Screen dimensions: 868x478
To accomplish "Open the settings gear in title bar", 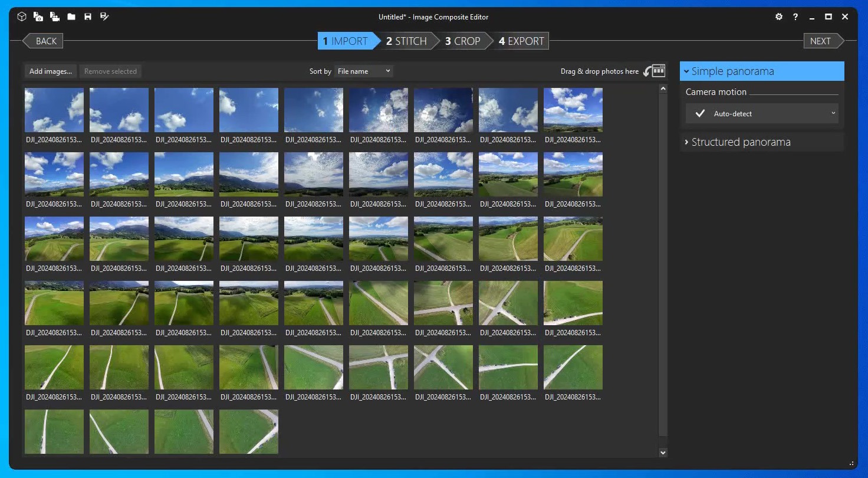I will [x=779, y=17].
